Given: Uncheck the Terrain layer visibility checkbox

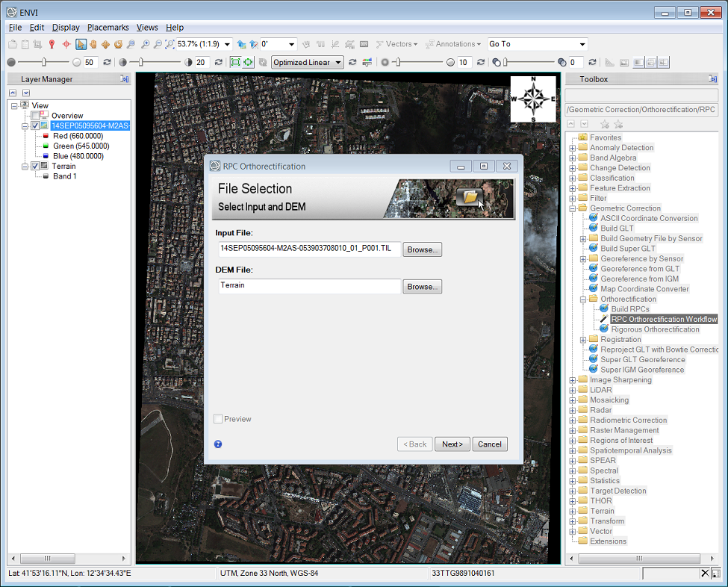Looking at the screenshot, I should (x=35, y=166).
